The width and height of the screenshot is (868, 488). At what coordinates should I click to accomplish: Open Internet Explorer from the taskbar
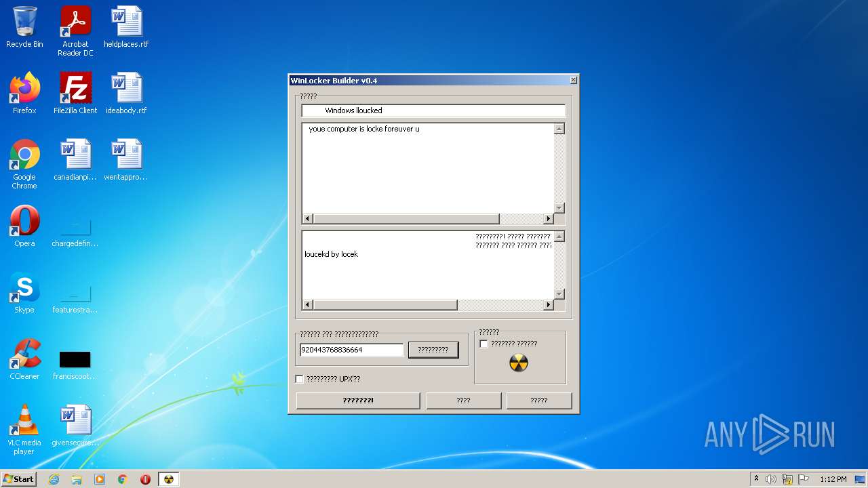tap(54, 479)
